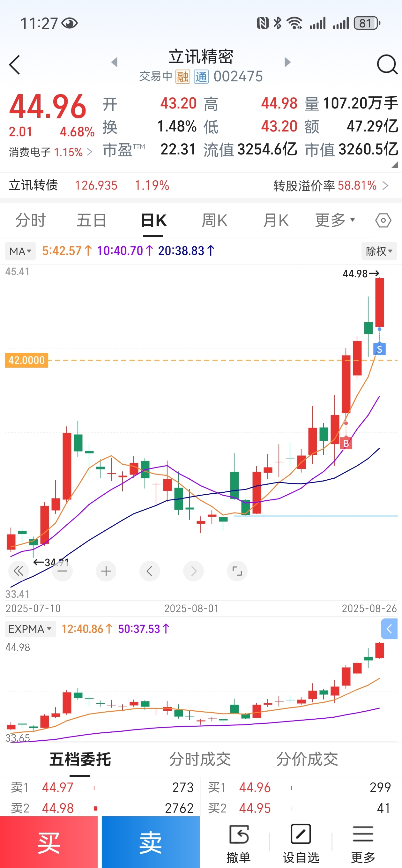The height and width of the screenshot is (868, 402).
Task: Tap the Bluetooth icon in status bar
Action: pos(278,23)
